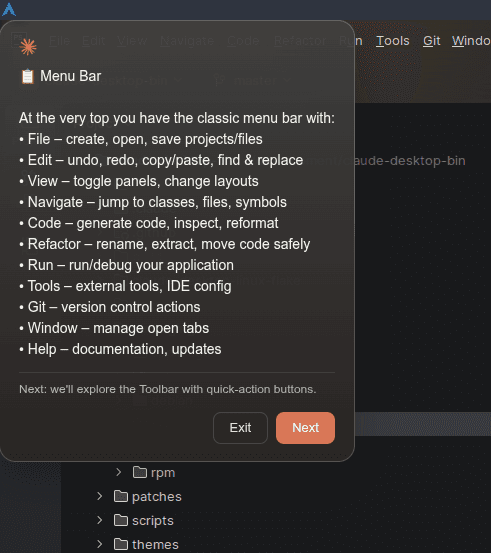
Task: Expand the patches folder chevron
Action: [100, 496]
